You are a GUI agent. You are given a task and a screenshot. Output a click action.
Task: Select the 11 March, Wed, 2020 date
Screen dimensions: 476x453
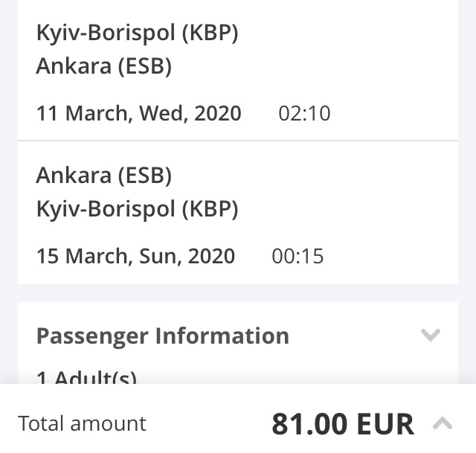tap(138, 113)
